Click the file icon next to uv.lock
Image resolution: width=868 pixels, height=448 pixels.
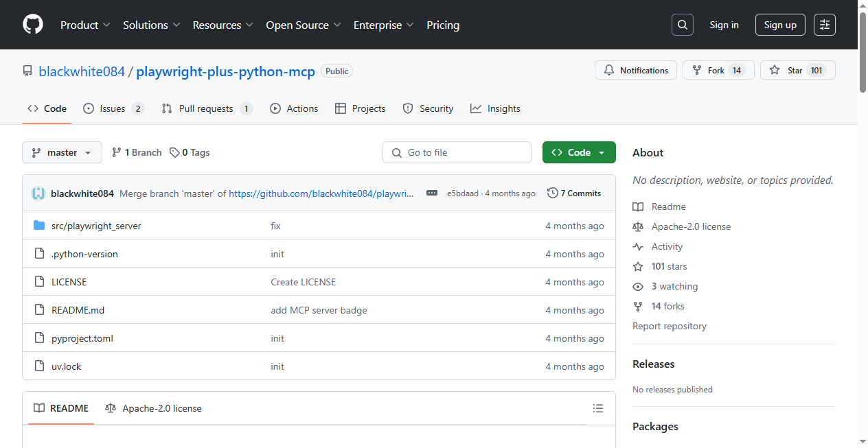[x=39, y=366]
